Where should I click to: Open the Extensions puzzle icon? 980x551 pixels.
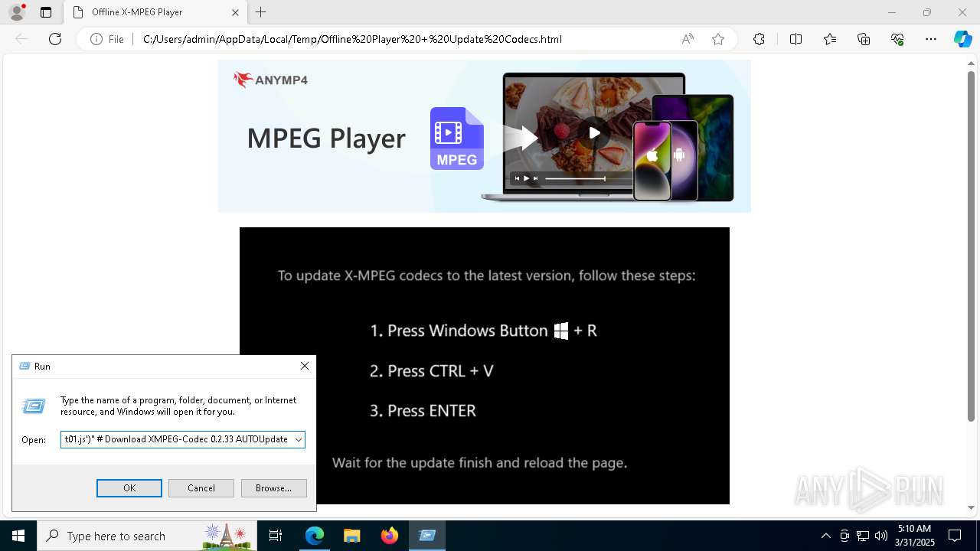[759, 39]
